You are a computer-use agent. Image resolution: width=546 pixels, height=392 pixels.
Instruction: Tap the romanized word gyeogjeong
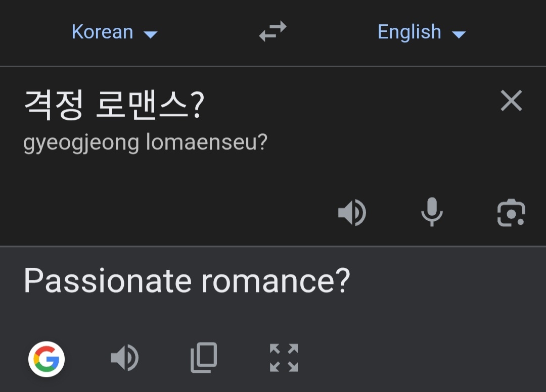(x=81, y=143)
